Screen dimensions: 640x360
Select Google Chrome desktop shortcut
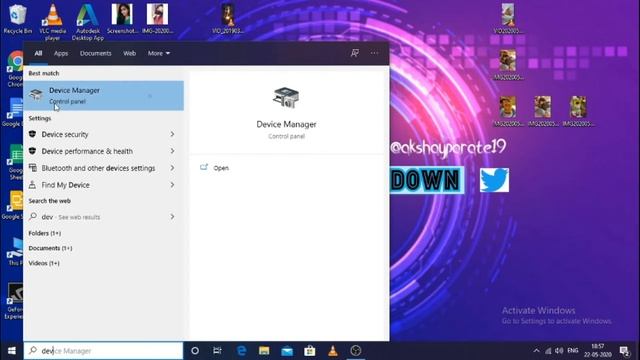pos(15,69)
